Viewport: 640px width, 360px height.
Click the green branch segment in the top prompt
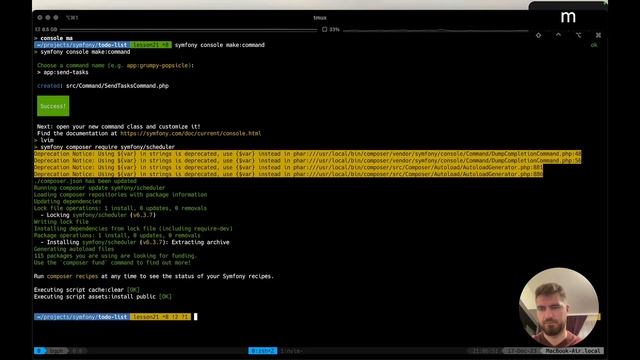click(x=151, y=45)
